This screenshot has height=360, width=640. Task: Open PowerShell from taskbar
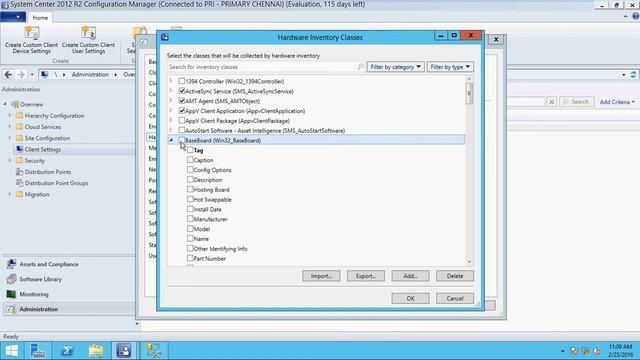pyautogui.click(x=67, y=351)
